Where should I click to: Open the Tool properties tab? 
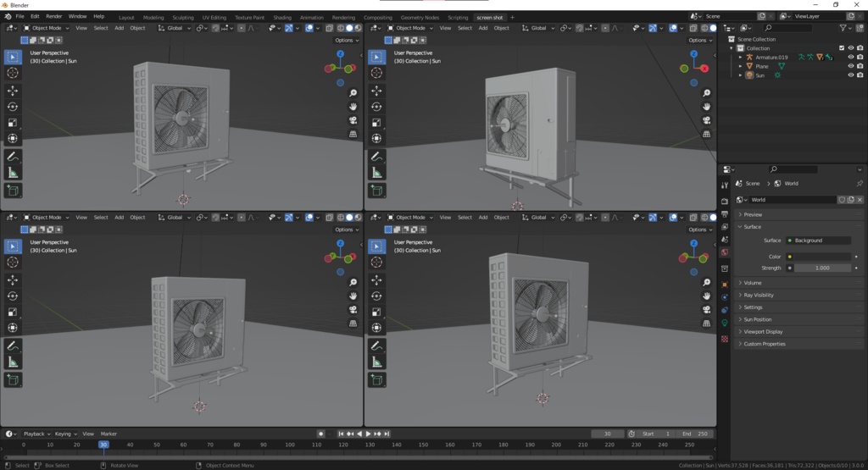pos(725,185)
